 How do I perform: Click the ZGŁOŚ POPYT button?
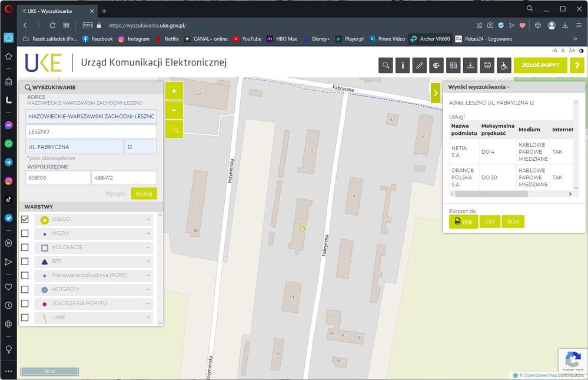click(x=540, y=65)
